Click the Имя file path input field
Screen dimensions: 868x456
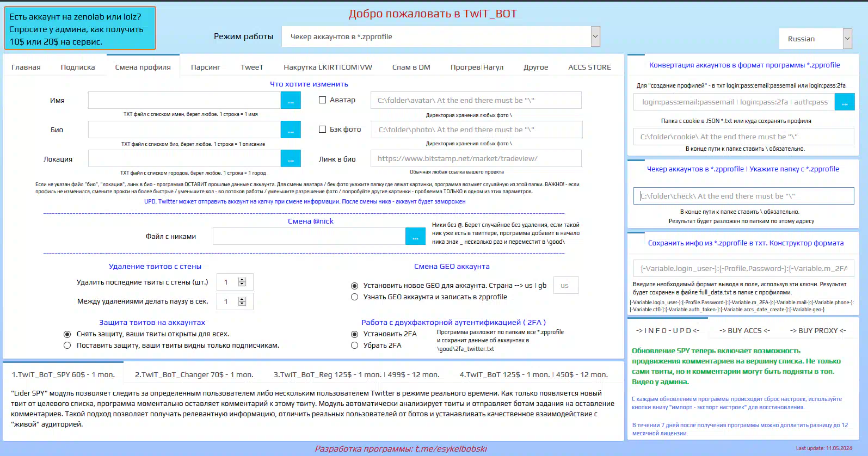point(184,100)
